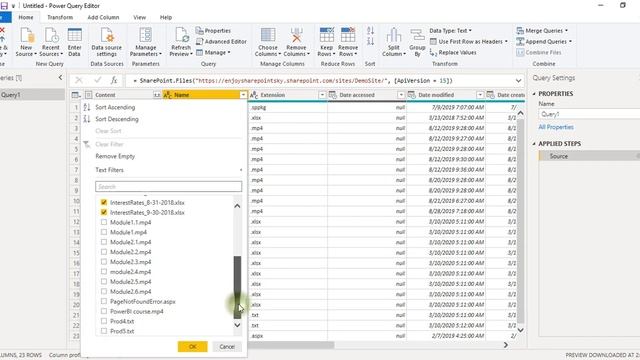Open Extension column filter dropdown
The image size is (640, 360).
(x=322, y=95)
